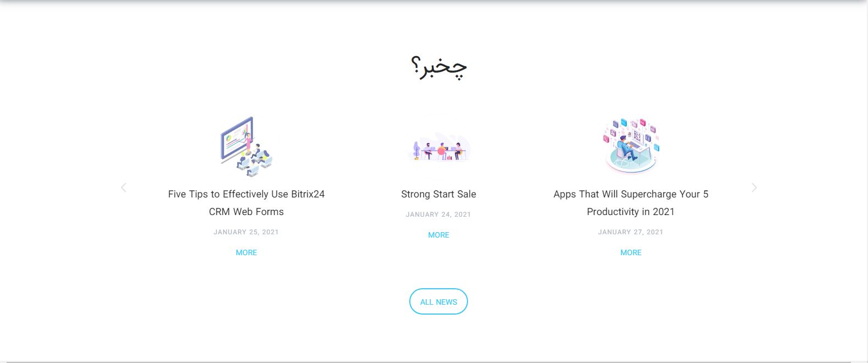Image resolution: width=868 pixels, height=363 pixels.
Task: Open the productivity apps article illustration
Action: [x=631, y=146]
